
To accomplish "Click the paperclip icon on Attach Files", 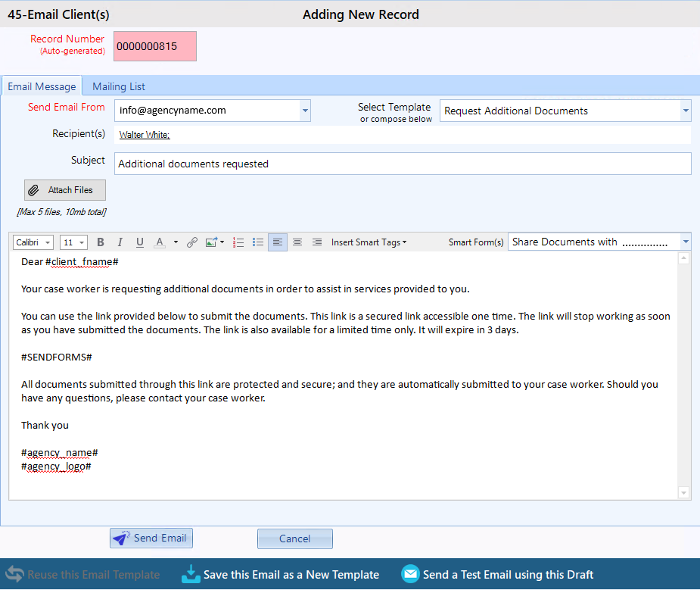I will coord(33,190).
